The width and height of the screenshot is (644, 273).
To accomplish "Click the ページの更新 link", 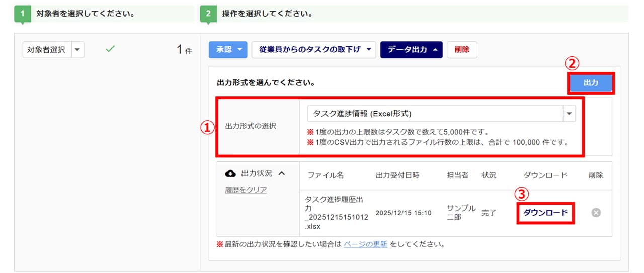I will pyautogui.click(x=365, y=245).
